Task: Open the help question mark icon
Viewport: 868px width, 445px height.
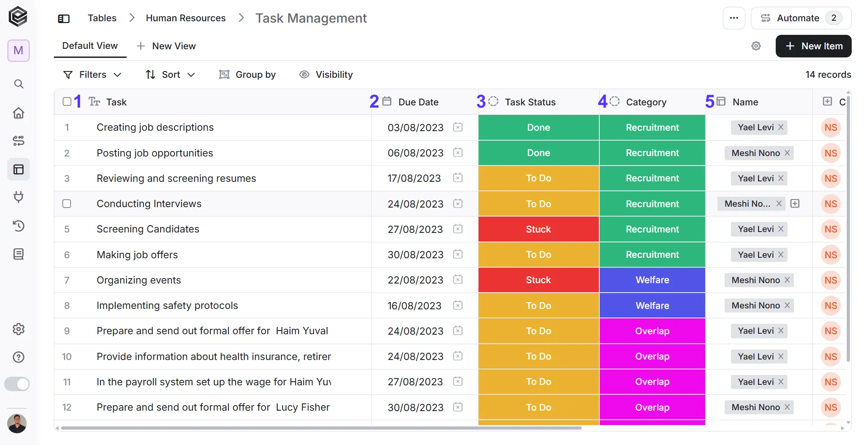Action: (19, 357)
